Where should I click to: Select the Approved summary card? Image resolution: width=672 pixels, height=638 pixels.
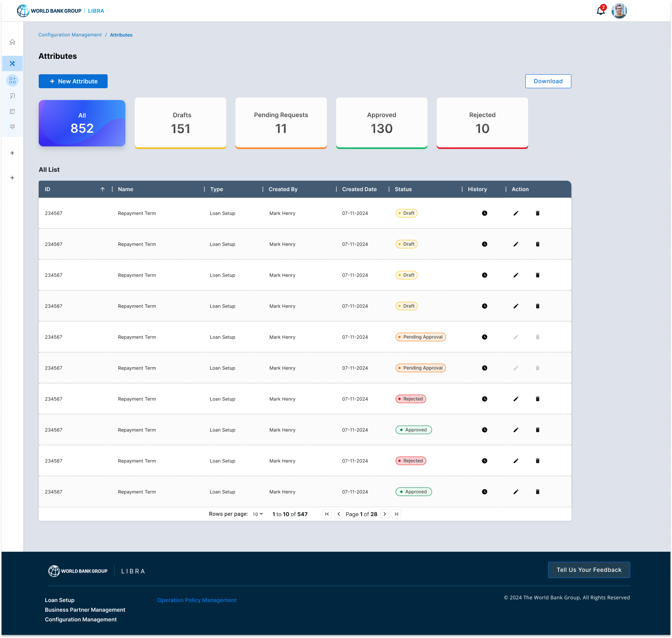pos(381,123)
